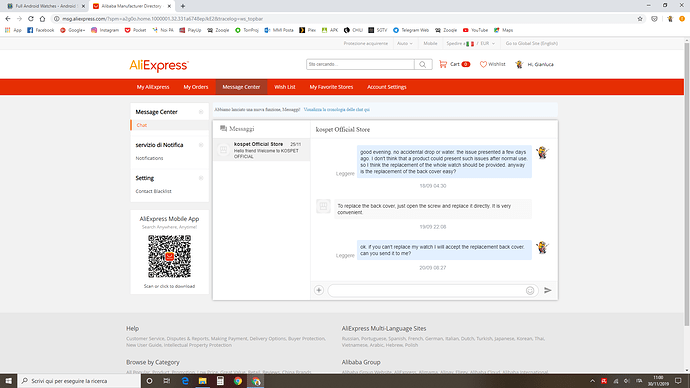Bookmark this page with star icon
Image resolution: width=690 pixels, height=388 pixels.
click(x=640, y=19)
